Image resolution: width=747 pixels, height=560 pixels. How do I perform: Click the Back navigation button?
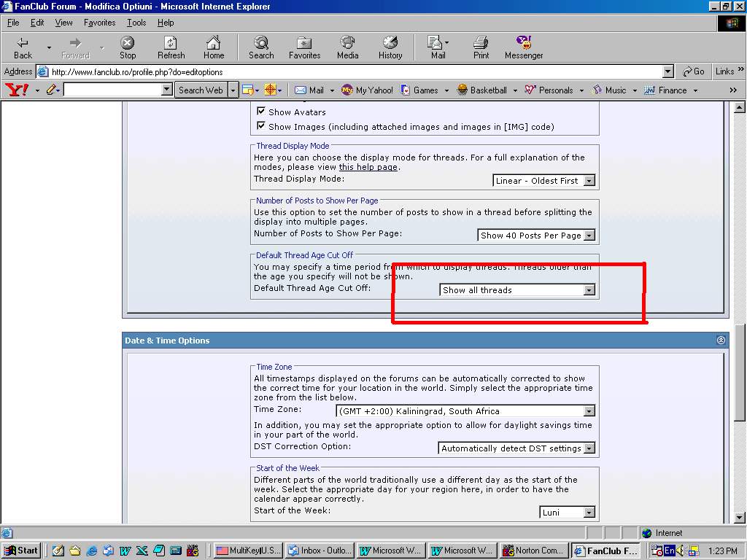pos(23,47)
